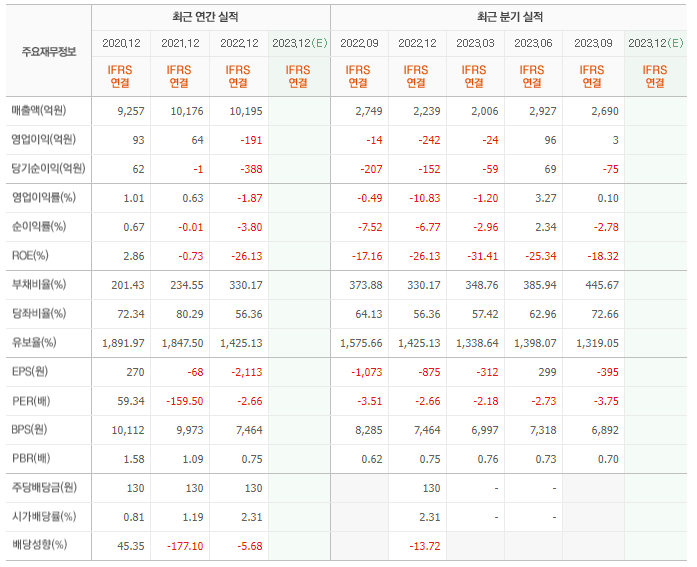Image resolution: width=697 pixels, height=567 pixels.
Task: Click the 주당배당금(원) row label
Action: (x=44, y=487)
